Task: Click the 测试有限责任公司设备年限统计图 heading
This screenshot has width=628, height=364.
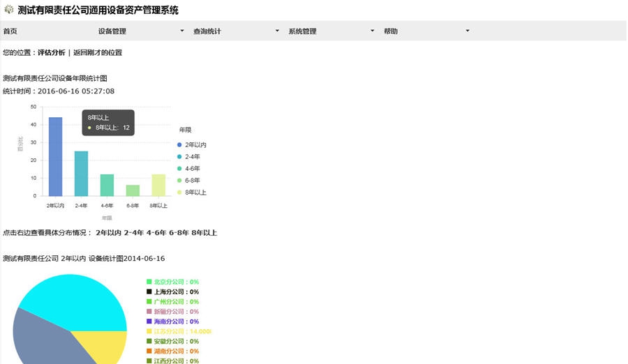Action: coord(55,78)
